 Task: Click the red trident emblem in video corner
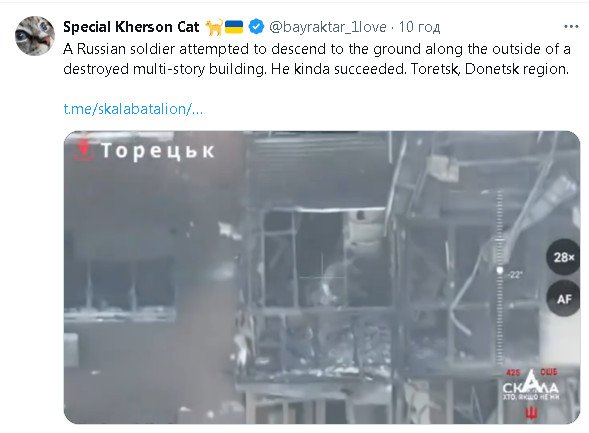pos(532,413)
